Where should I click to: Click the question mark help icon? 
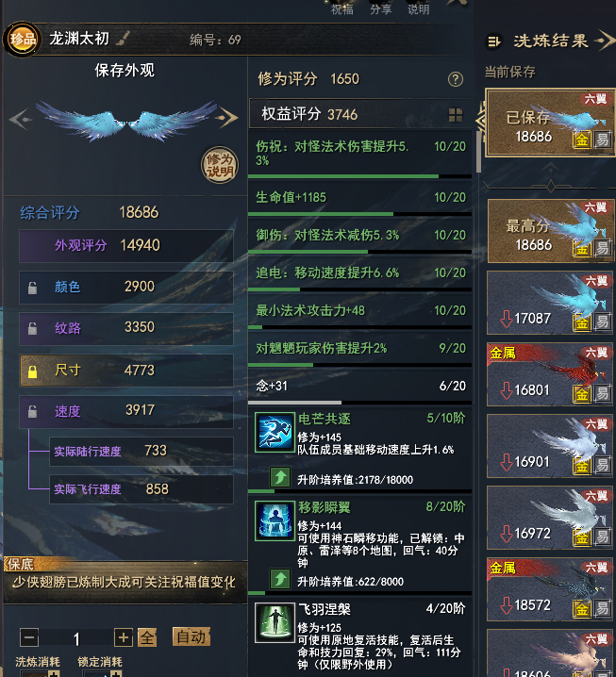(456, 79)
